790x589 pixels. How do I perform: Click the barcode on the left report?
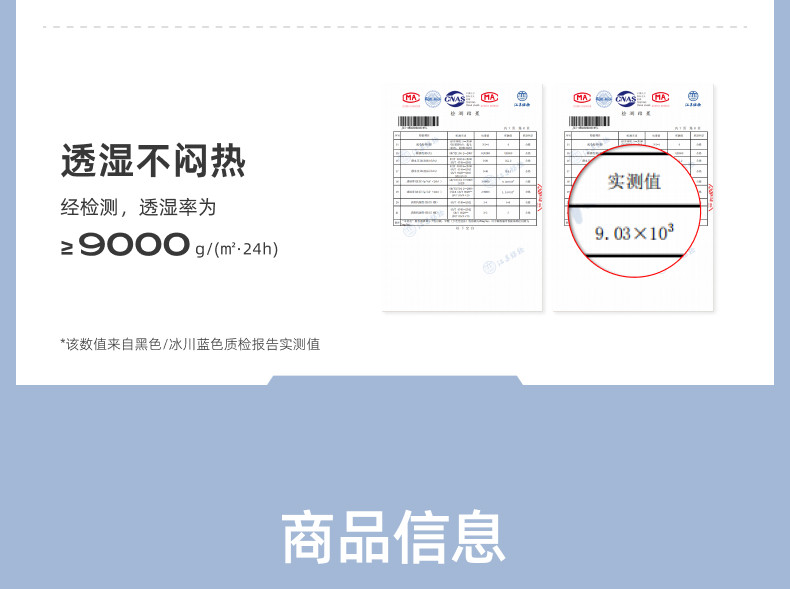[418, 121]
